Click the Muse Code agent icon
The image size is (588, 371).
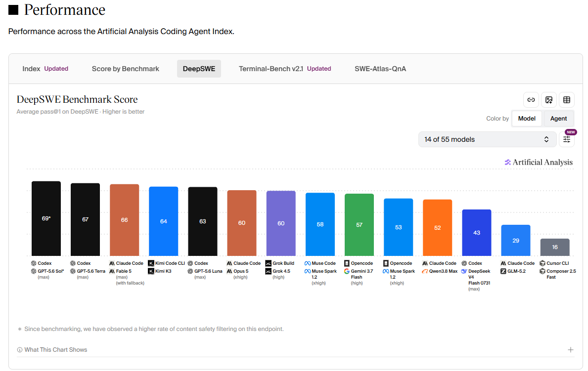click(x=308, y=263)
